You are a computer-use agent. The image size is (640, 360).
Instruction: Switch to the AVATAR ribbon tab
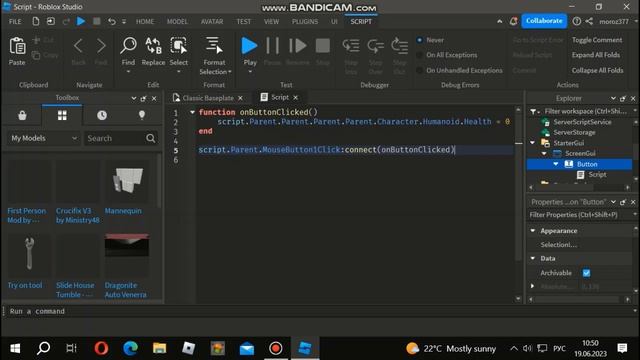(x=212, y=22)
